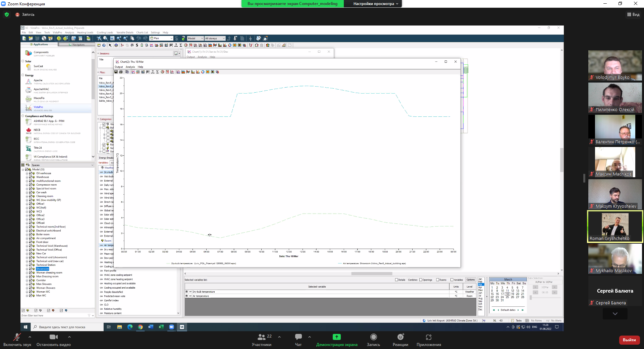
Task: Select Apr in the month list
Action: tap(480, 287)
